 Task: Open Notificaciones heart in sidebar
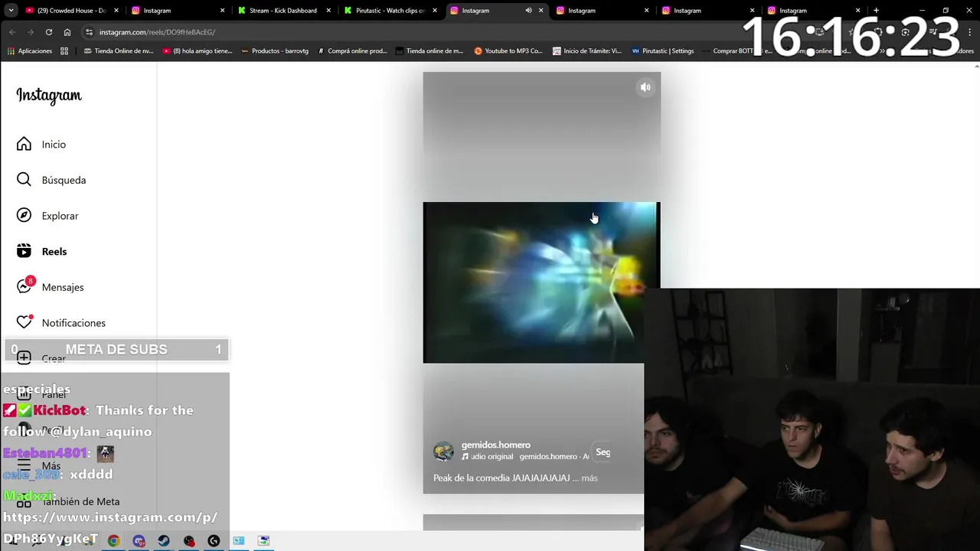point(61,323)
